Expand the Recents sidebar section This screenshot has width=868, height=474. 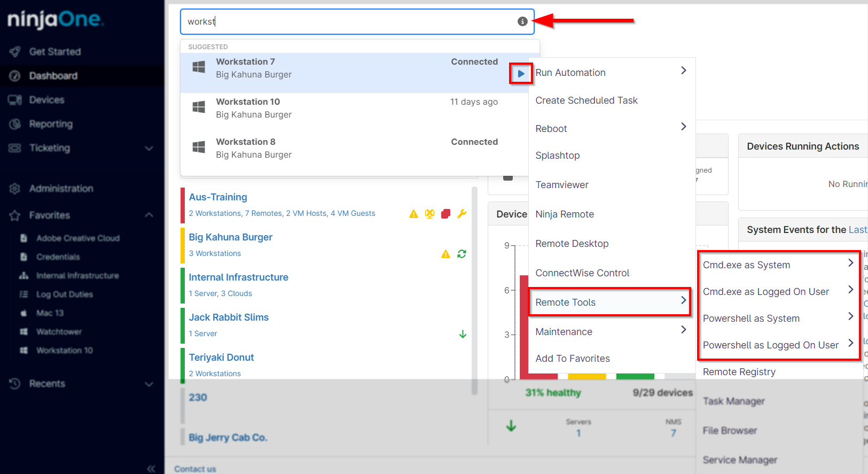click(x=149, y=384)
